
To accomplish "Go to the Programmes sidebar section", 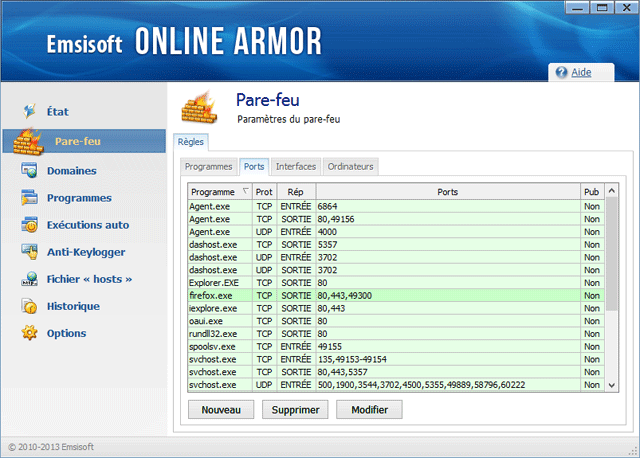I will (79, 198).
